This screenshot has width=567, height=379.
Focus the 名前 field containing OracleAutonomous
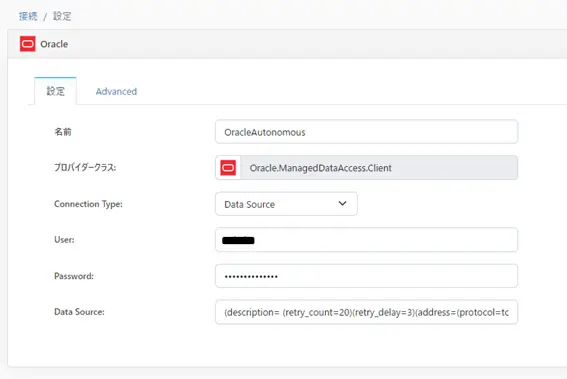[367, 132]
